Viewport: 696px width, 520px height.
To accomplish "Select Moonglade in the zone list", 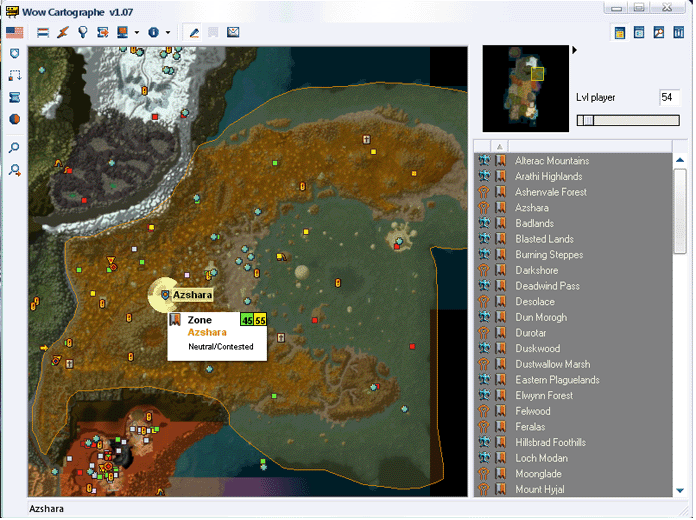I will pos(538,474).
